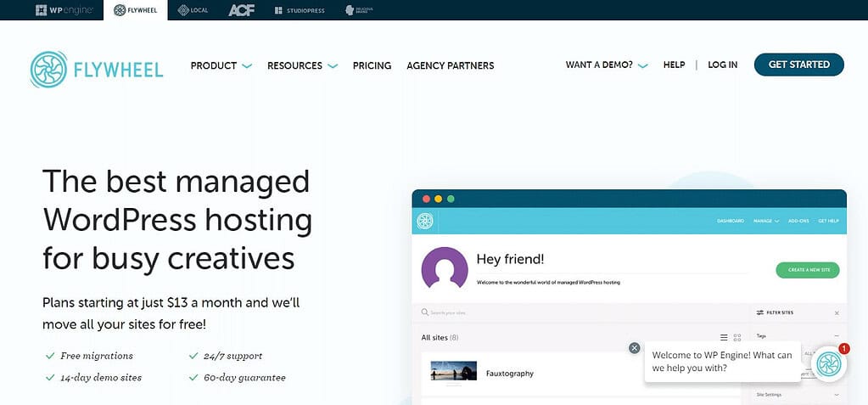
Task: Select Dashboard in the mockup navigation
Action: [731, 221]
